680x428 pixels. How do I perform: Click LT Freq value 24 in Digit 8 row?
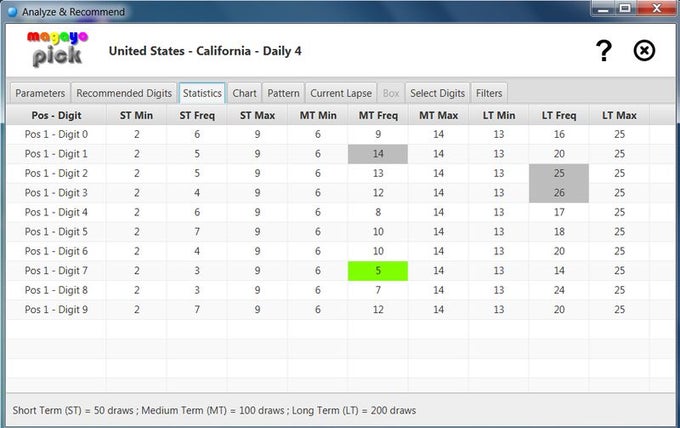pyautogui.click(x=559, y=290)
